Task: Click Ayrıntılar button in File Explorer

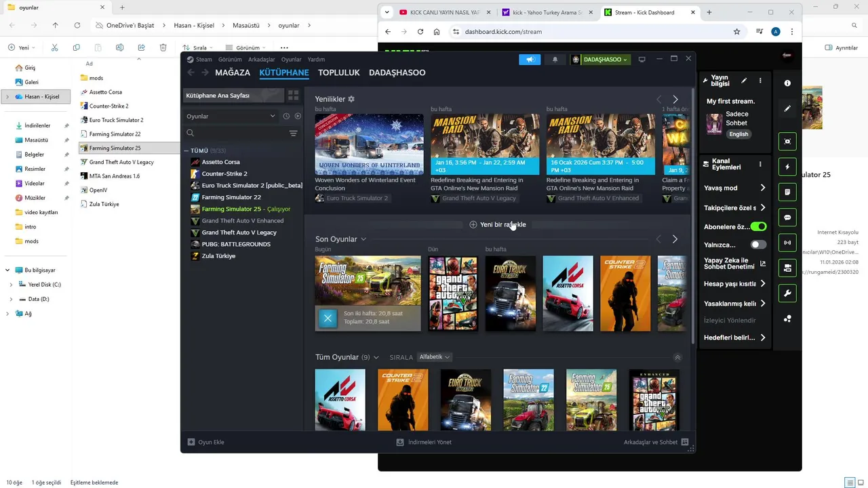Action: coord(842,47)
